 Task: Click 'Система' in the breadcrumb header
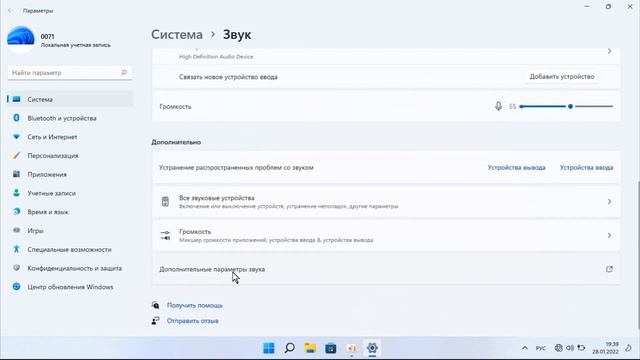tap(177, 35)
